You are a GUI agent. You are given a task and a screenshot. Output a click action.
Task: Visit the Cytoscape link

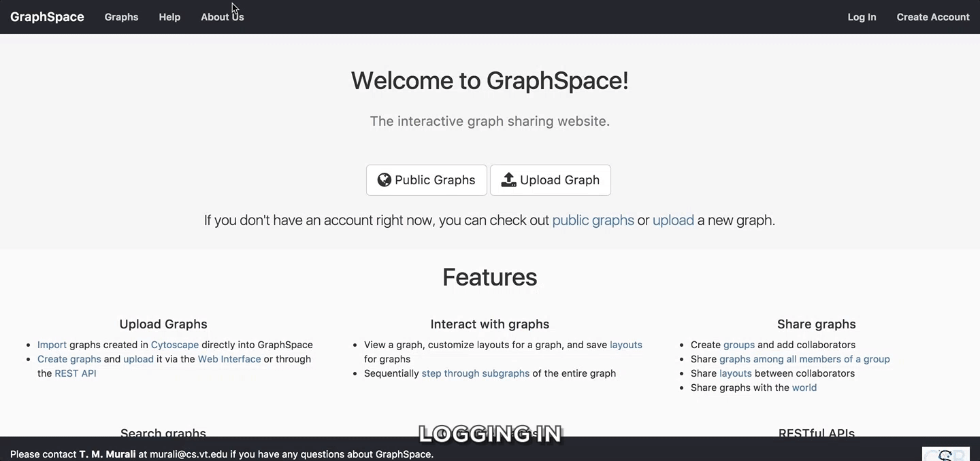click(175, 345)
